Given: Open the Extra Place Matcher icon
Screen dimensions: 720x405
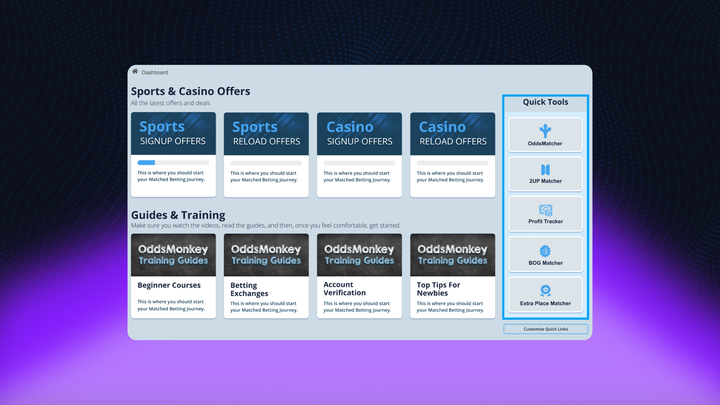Looking at the screenshot, I should click(545, 290).
